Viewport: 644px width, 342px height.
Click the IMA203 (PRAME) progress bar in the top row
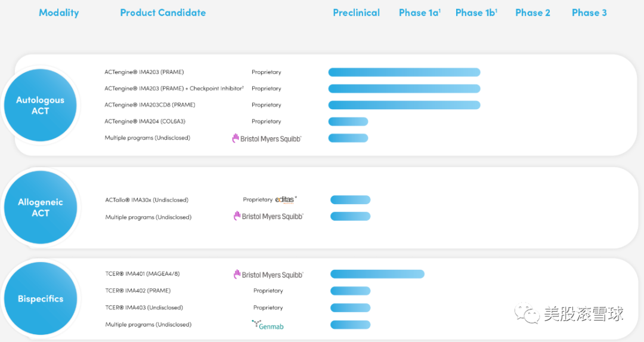[404, 72]
